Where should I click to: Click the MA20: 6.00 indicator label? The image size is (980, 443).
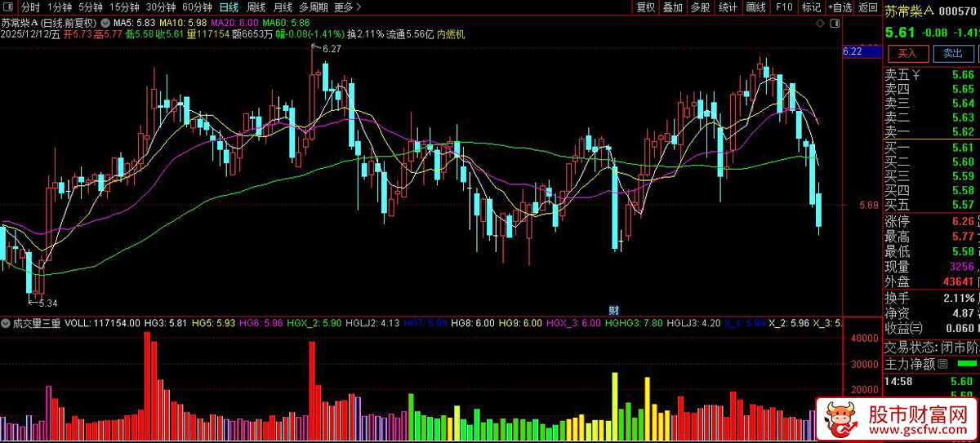[234, 22]
